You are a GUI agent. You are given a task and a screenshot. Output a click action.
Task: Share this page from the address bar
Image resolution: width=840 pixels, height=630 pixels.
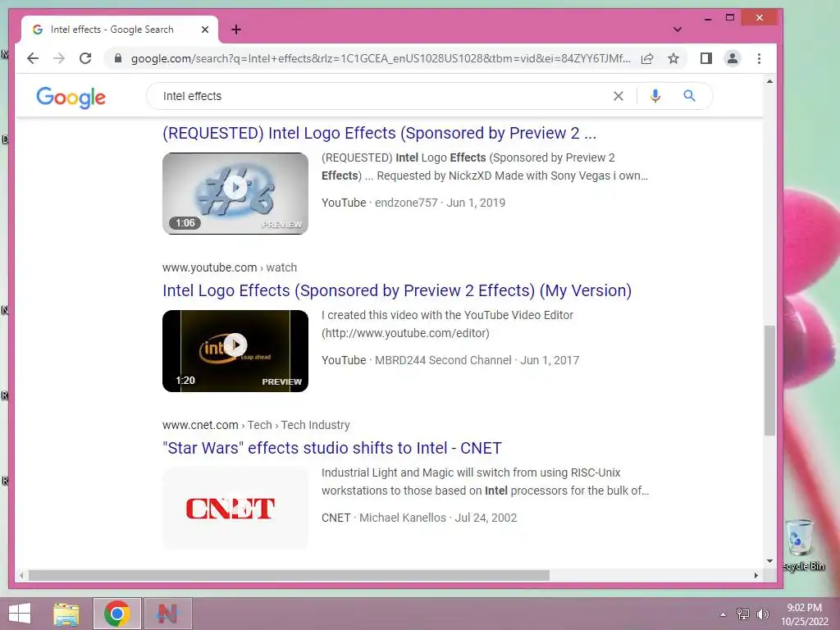coord(647,58)
